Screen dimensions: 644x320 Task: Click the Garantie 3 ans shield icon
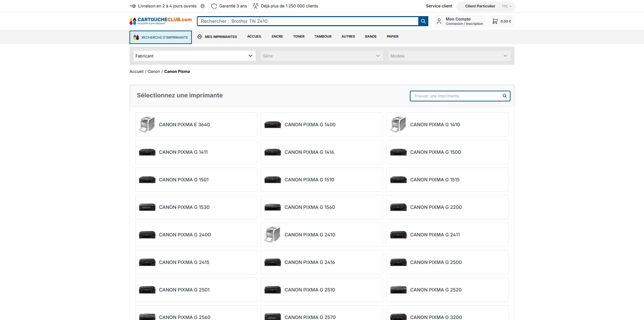coord(214,6)
